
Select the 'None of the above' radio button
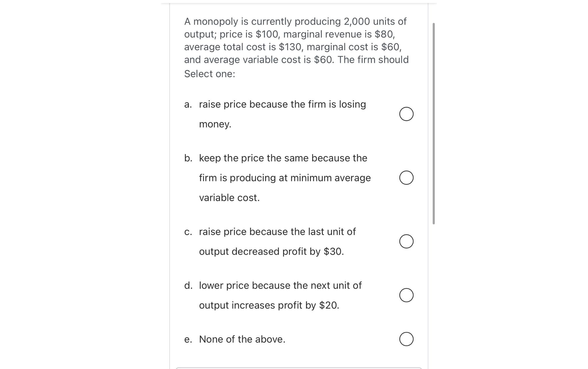click(x=406, y=339)
